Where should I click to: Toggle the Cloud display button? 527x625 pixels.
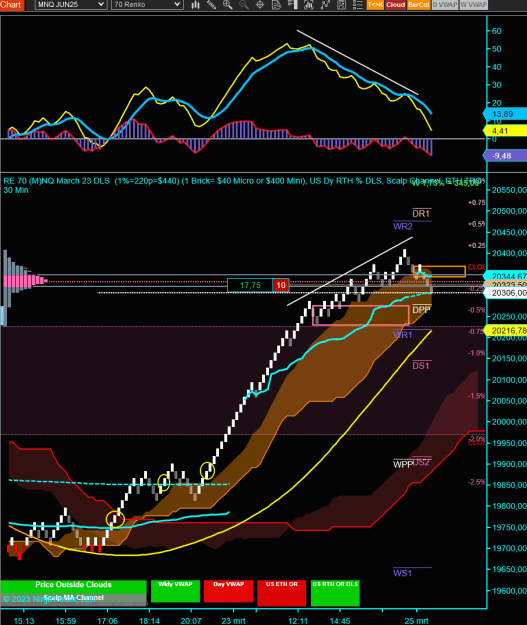[395, 4]
